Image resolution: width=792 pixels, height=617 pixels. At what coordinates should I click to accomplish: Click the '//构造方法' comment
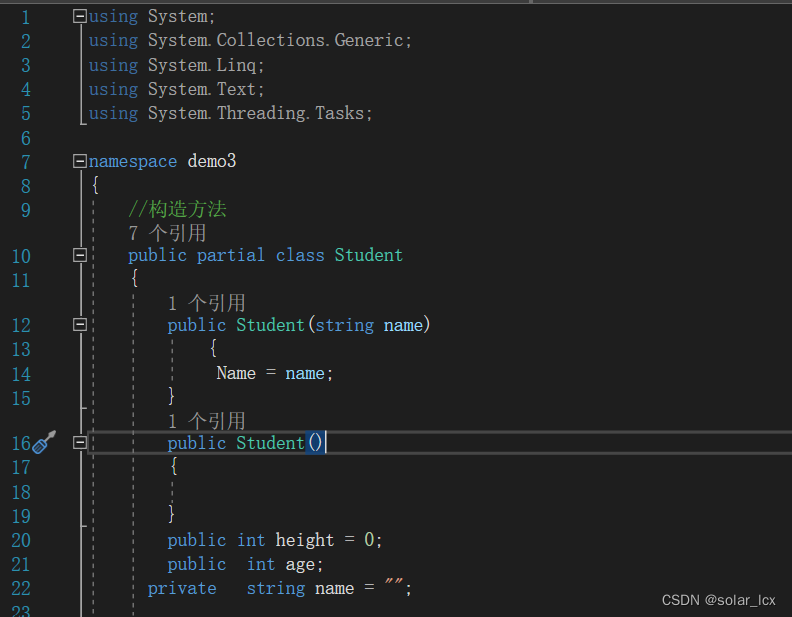(177, 209)
